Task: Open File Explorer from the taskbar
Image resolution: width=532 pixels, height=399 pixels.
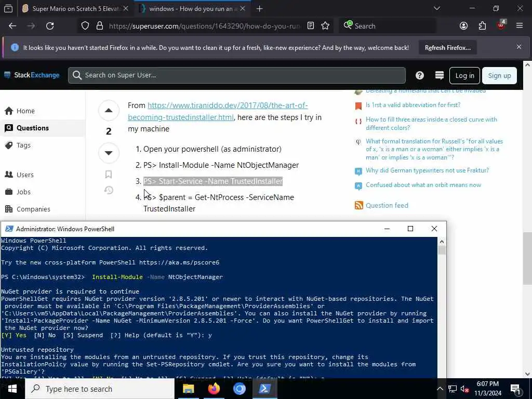Action: [x=188, y=389]
